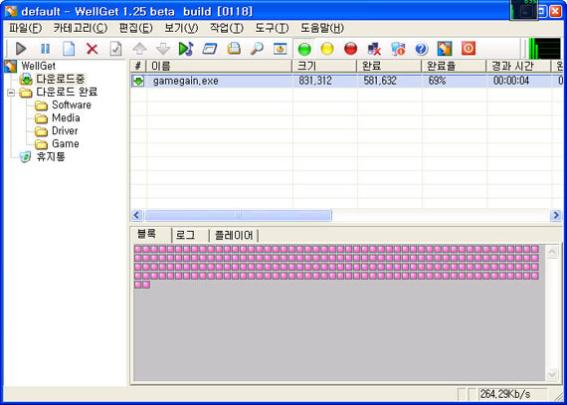The height and width of the screenshot is (405, 567).
Task: Click the 831,312 size cell
Action: coord(315,81)
